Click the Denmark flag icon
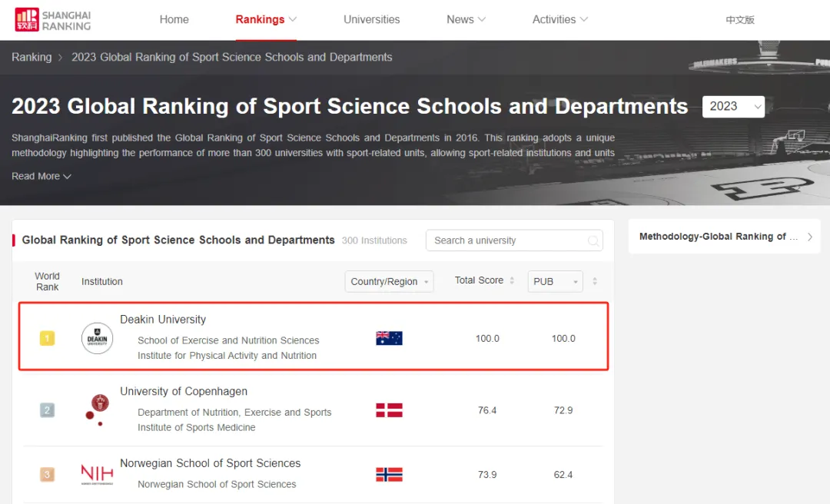 tap(389, 410)
